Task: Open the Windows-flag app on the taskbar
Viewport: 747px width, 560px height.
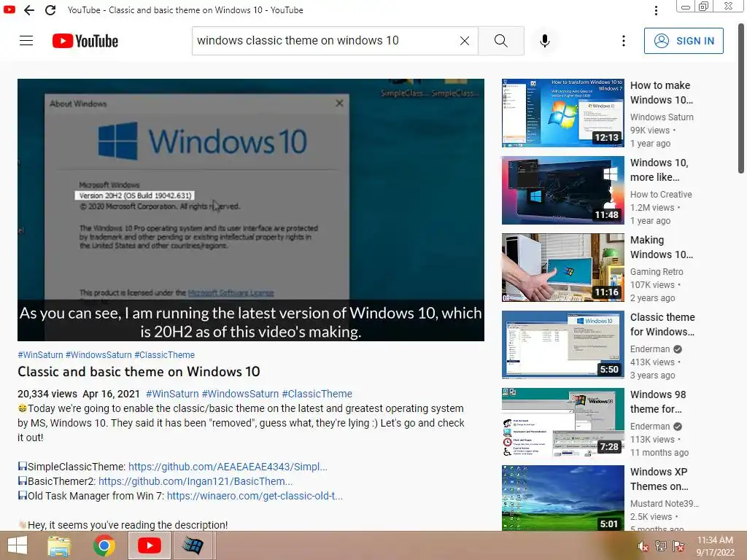Action: [193, 545]
